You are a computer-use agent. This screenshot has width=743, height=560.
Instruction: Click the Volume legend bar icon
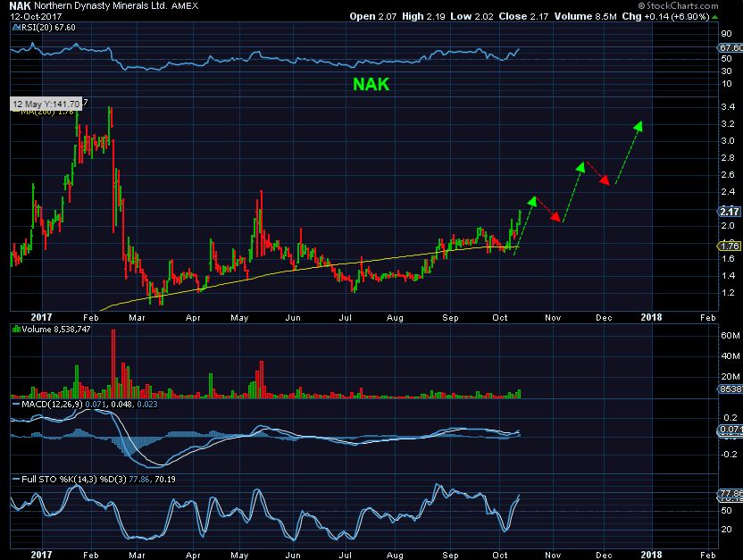click(x=16, y=329)
